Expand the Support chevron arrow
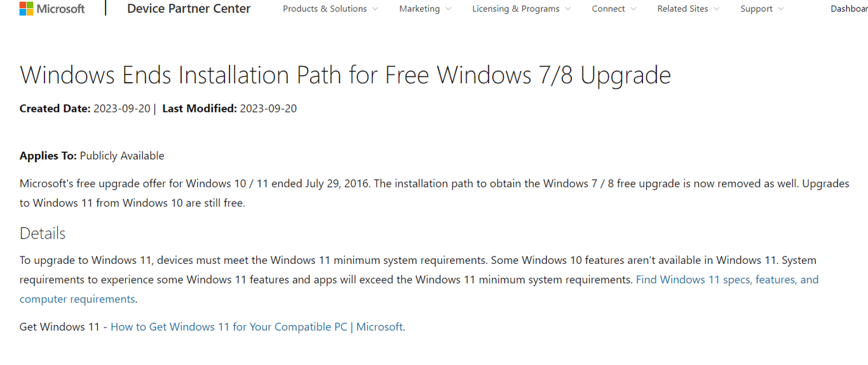This screenshot has height=365, width=868. (781, 9)
